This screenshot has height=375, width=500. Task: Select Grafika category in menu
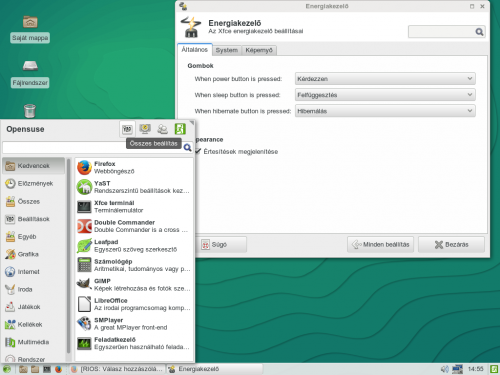pos(34,254)
